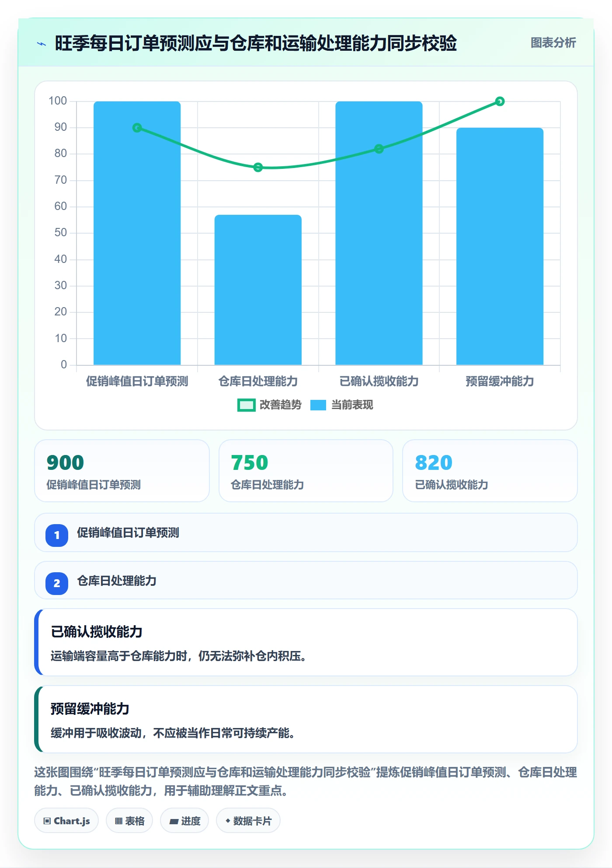This screenshot has width=612, height=868.
Task: Toggle the 改善趋势 legend label
Action: [x=281, y=405]
